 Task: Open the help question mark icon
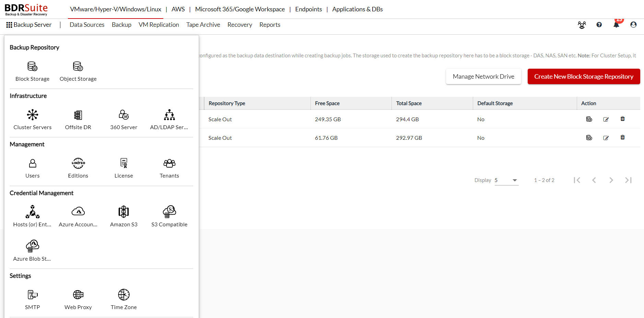[599, 25]
